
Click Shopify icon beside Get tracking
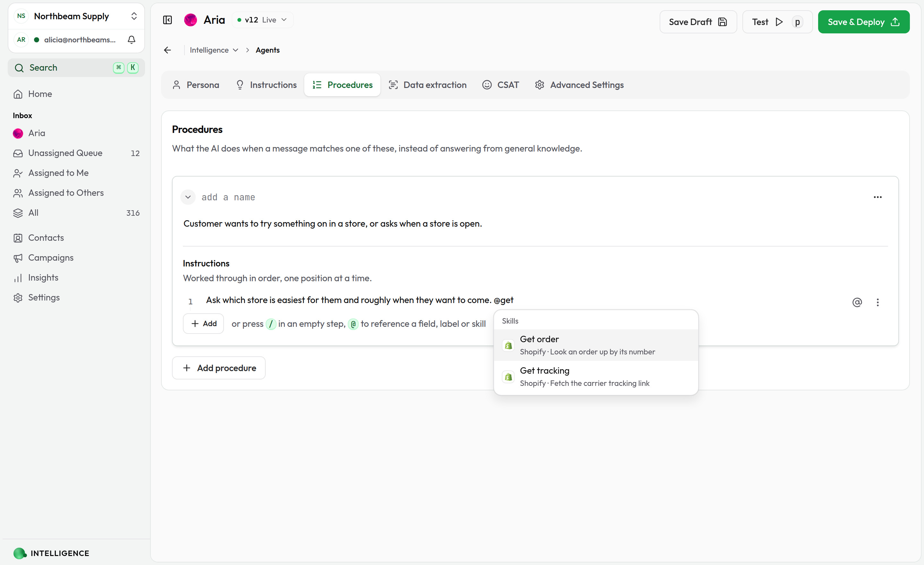508,377
